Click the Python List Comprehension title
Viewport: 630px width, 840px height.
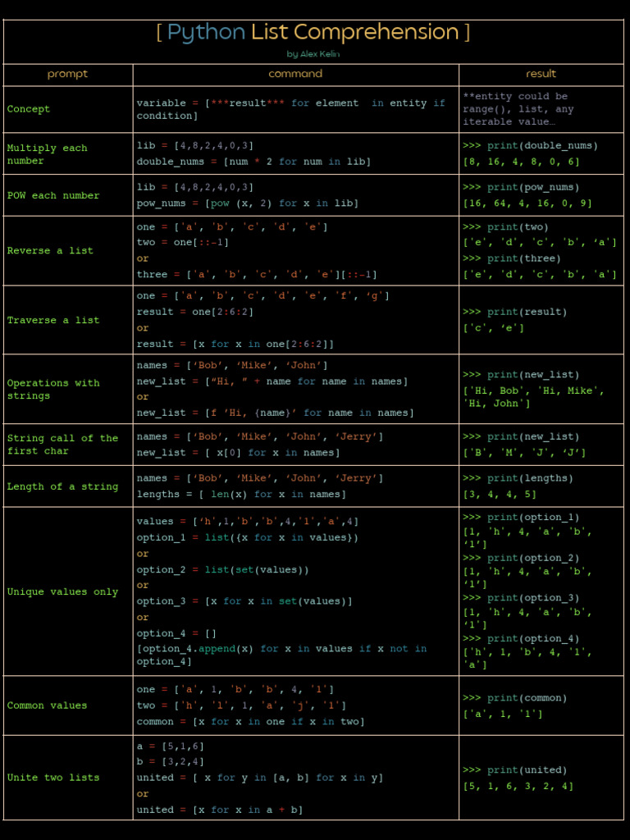[x=313, y=33]
